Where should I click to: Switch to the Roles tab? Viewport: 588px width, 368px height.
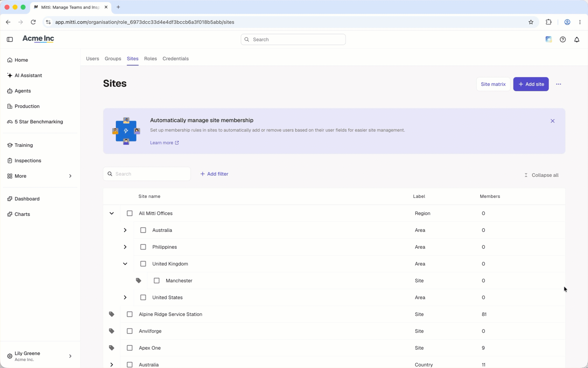coord(150,59)
